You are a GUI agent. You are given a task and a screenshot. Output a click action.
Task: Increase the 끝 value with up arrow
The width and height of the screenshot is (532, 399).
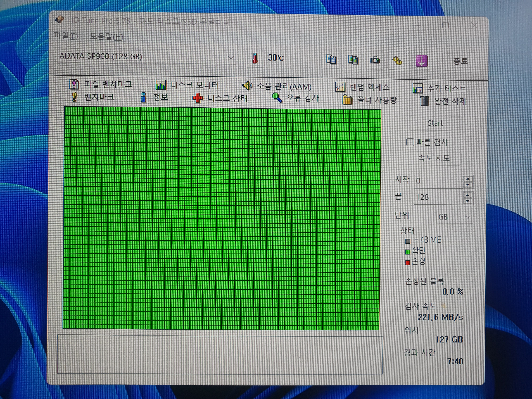pos(468,195)
